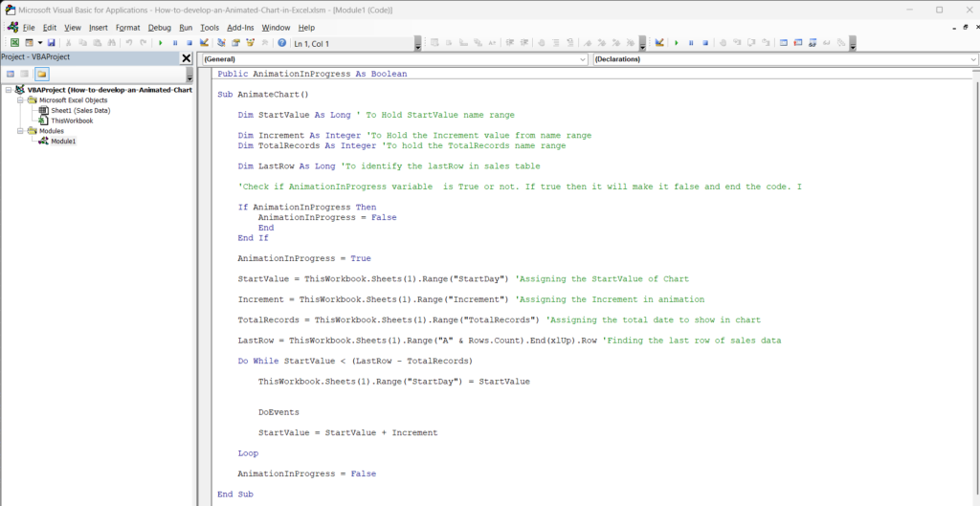Click Step Over icon in Debug toolbar

751,43
